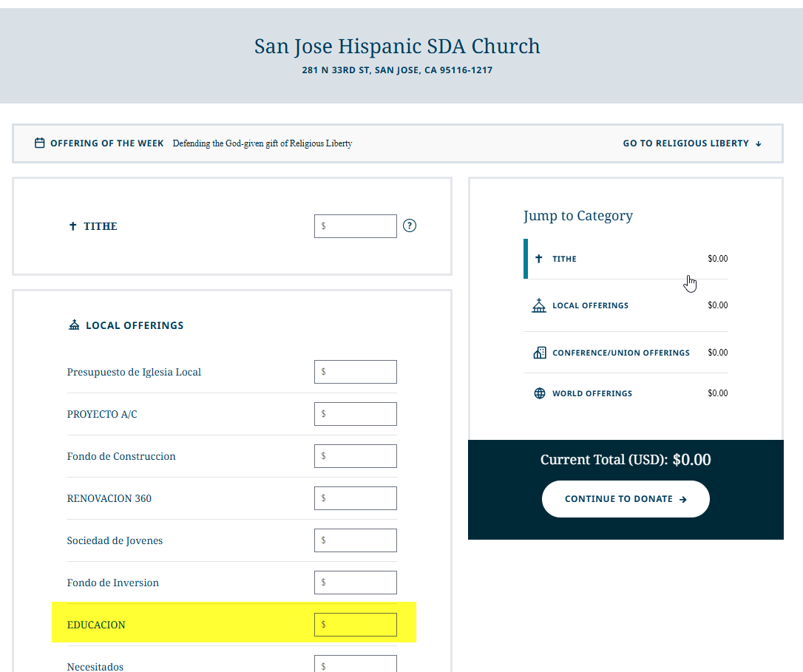Image resolution: width=803 pixels, height=672 pixels.
Task: Jump to Local Offerings category
Action: pos(626,305)
